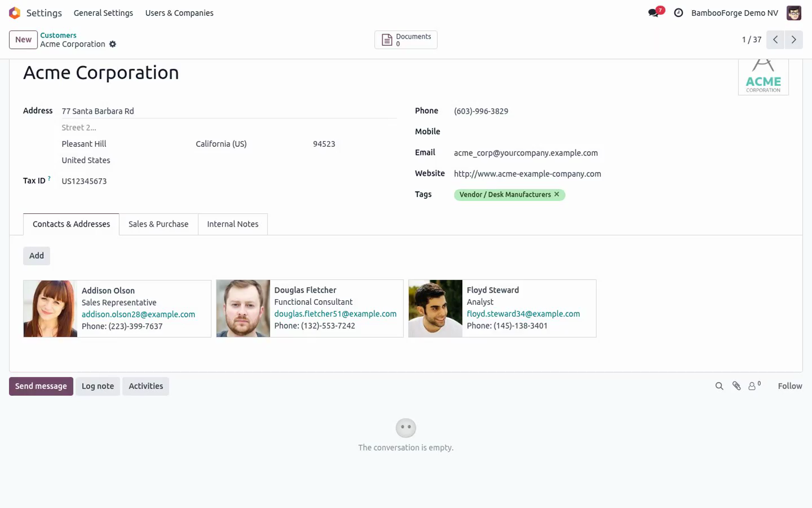Edit the Email field acme_corp address
812x508 pixels.
pyautogui.click(x=621, y=153)
